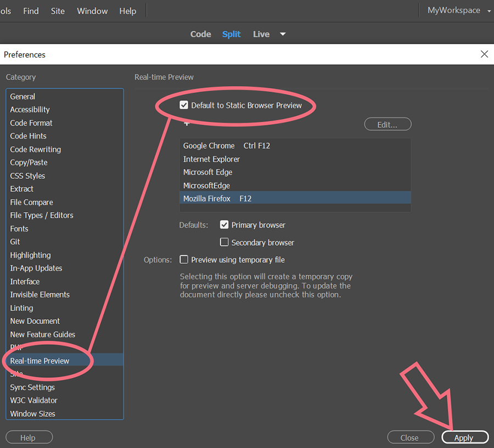The height and width of the screenshot is (448, 494).
Task: Click the Edit browser list button
Action: (x=388, y=124)
